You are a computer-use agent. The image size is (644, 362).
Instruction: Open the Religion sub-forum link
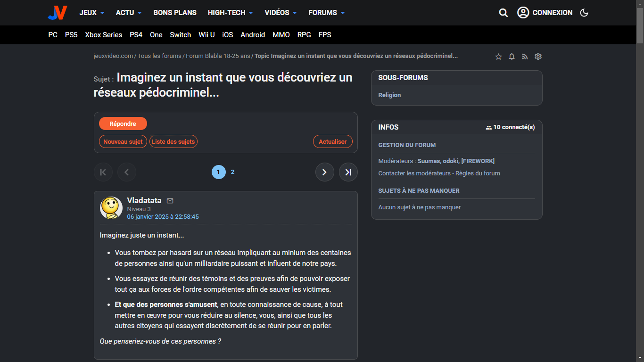(389, 95)
